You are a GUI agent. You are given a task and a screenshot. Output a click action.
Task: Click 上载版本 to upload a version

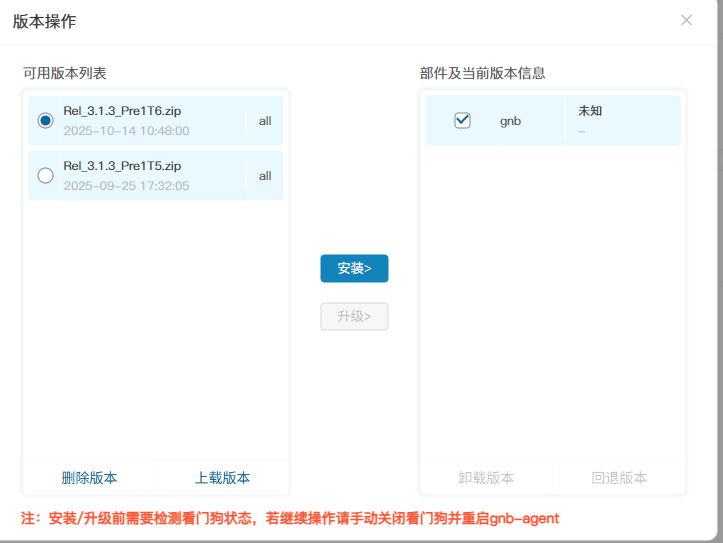[x=222, y=477]
